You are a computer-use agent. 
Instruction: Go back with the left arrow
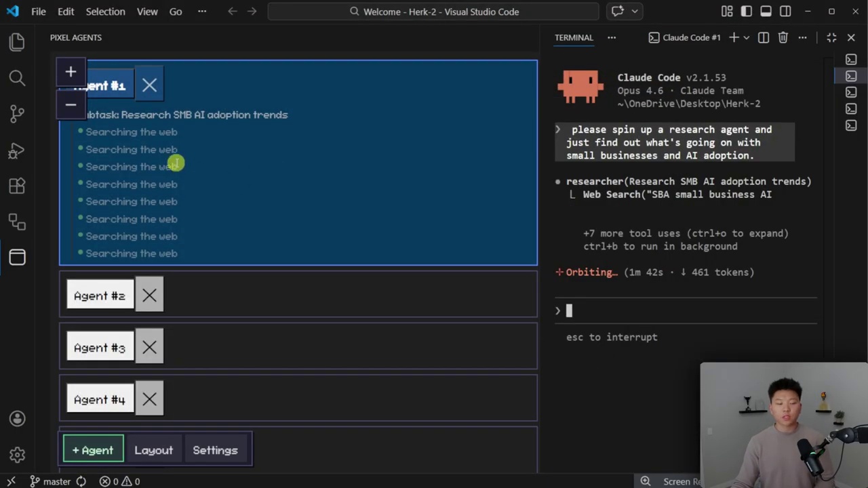[233, 12]
